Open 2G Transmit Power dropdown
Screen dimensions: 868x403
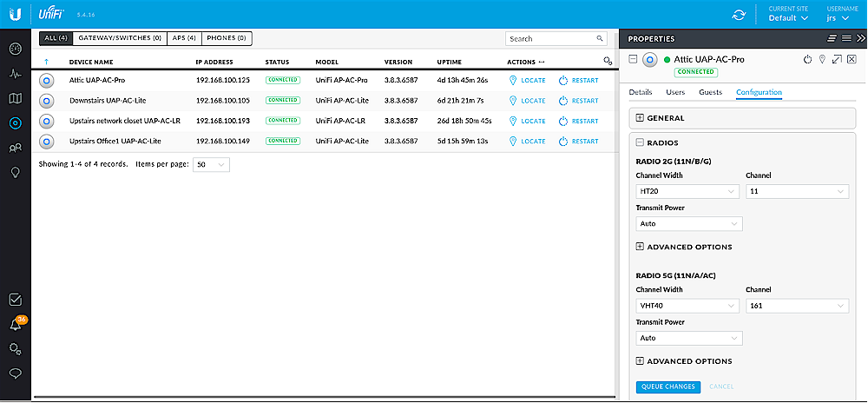689,223
